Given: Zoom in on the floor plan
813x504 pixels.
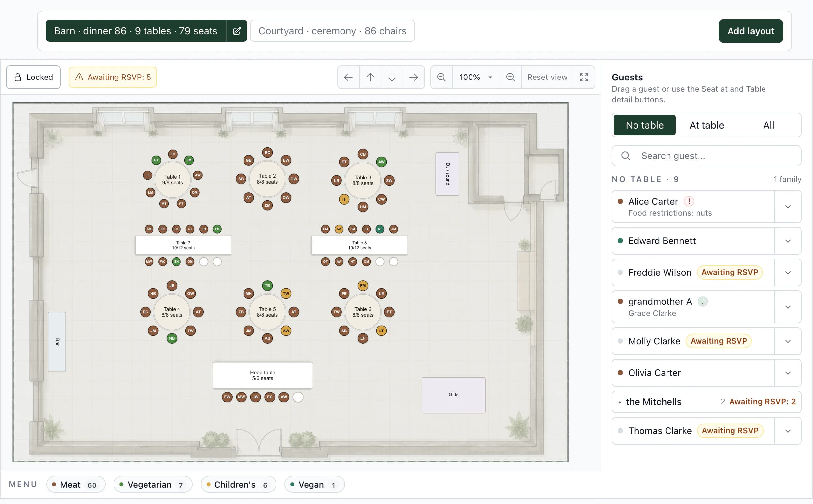Looking at the screenshot, I should (x=510, y=77).
